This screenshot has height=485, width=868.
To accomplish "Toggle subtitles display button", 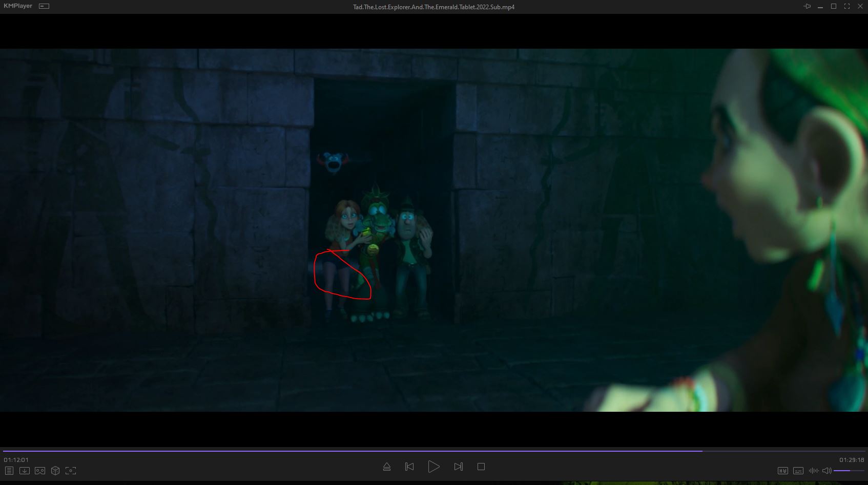I will pos(798,471).
